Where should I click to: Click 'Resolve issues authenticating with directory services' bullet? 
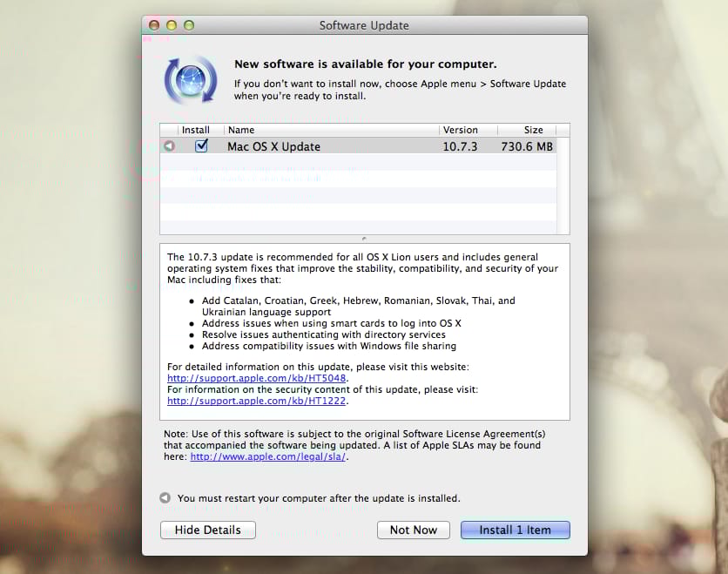tap(324, 334)
